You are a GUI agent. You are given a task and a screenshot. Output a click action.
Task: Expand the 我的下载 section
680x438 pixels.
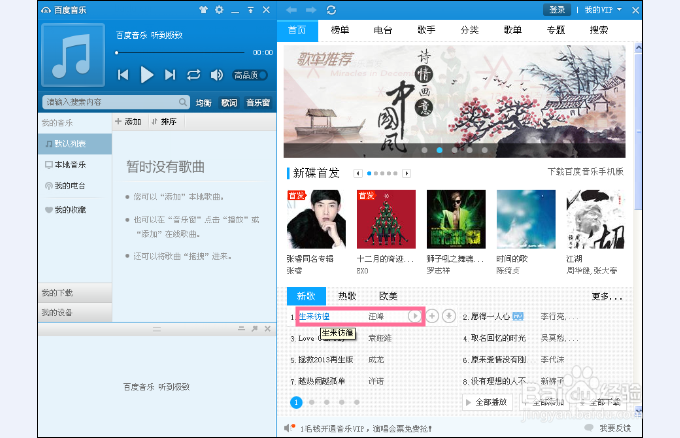75,293
